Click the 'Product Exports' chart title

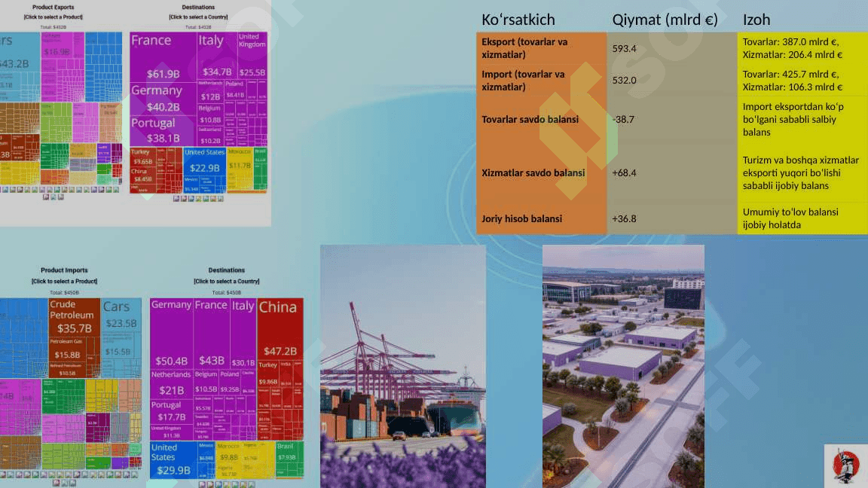click(x=53, y=8)
